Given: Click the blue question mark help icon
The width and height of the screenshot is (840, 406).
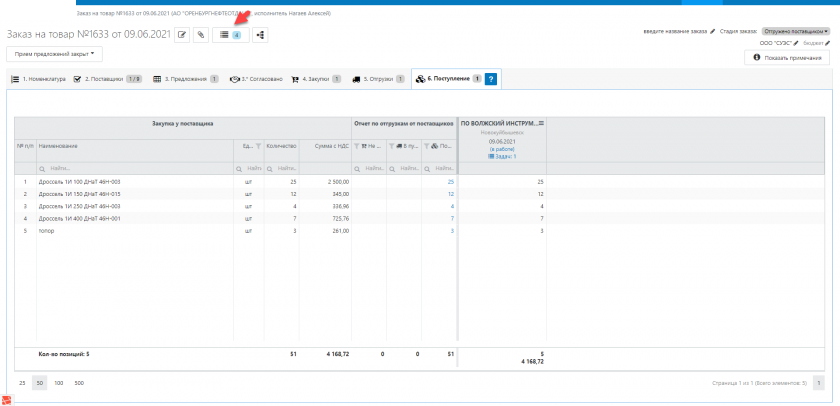Looking at the screenshot, I should pyautogui.click(x=492, y=78).
